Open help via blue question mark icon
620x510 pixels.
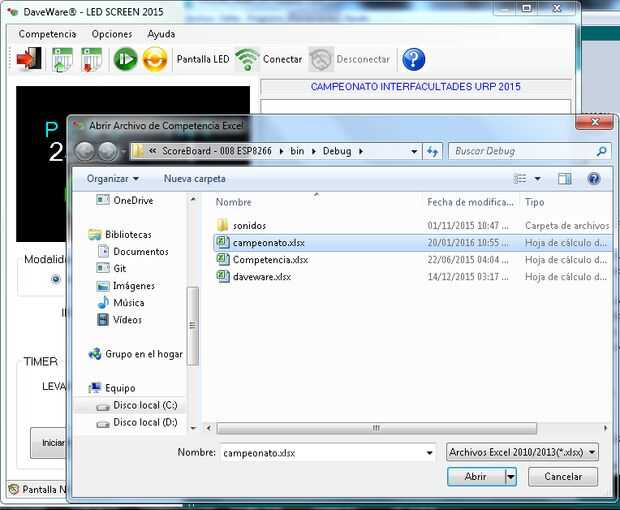coord(414,60)
